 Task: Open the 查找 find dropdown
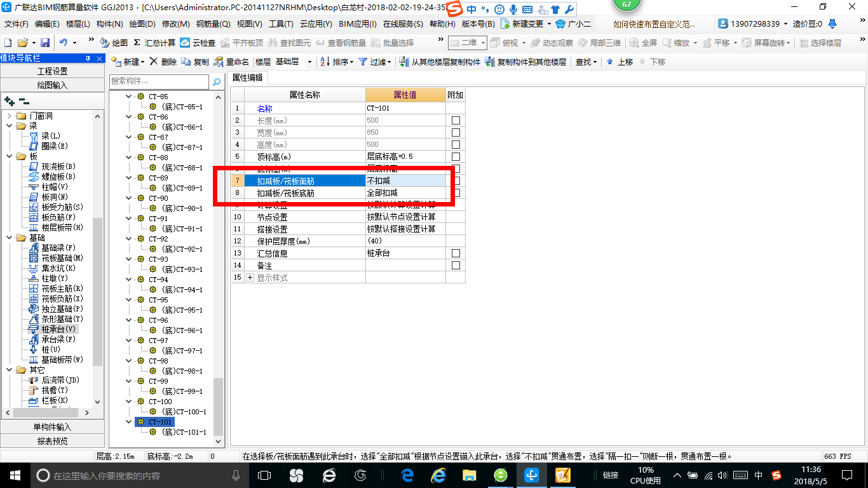[x=587, y=62]
